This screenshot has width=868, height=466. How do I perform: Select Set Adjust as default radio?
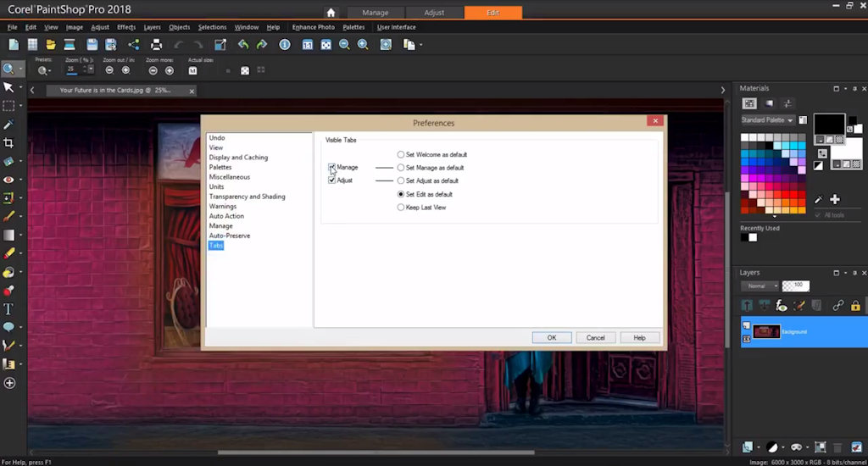(401, 181)
